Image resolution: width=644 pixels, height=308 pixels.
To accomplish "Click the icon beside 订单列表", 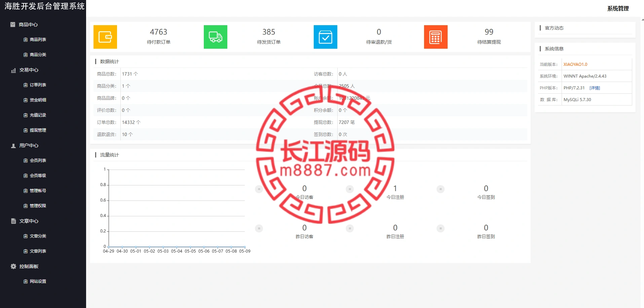I will pyautogui.click(x=26, y=85).
